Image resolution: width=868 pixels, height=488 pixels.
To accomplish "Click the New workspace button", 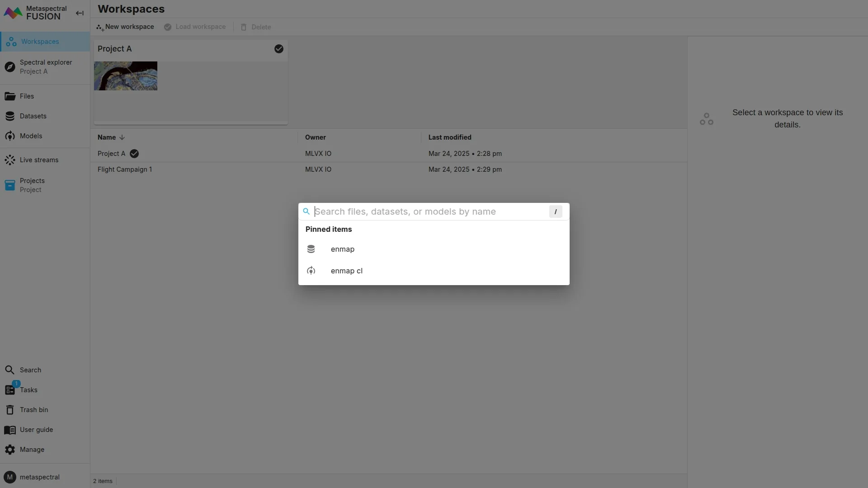I will (x=125, y=27).
